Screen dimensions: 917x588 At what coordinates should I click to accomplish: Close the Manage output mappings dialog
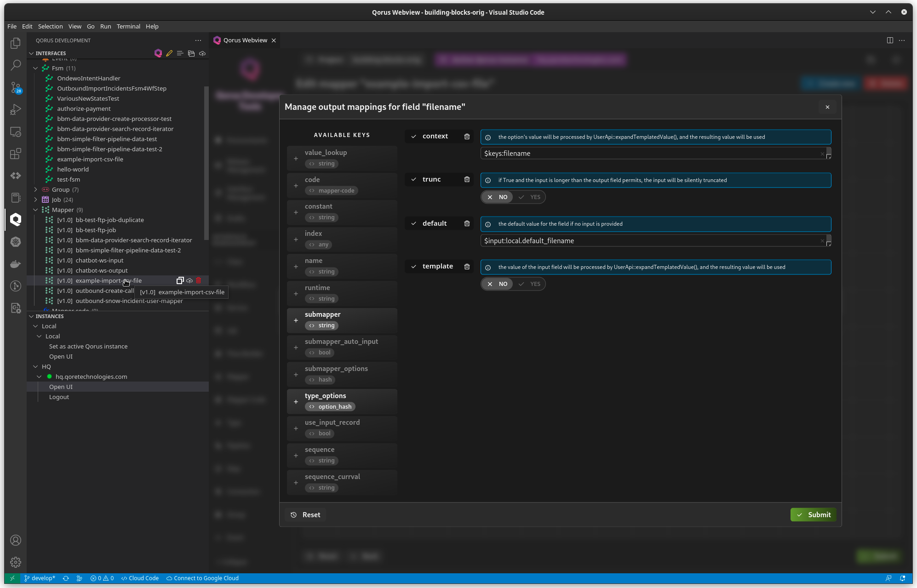pyautogui.click(x=827, y=107)
